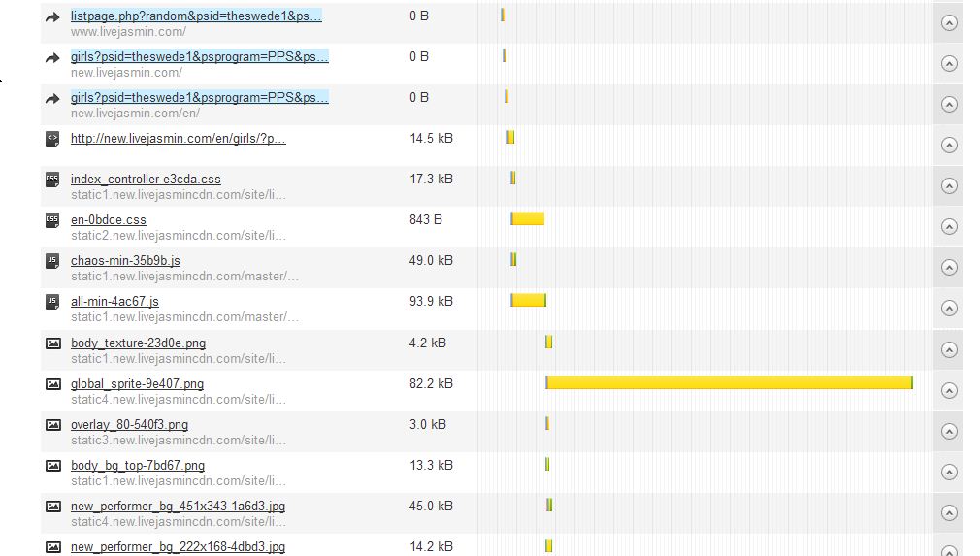Select static4 host text under global_sprite
This screenshot has width=980, height=556.
179,399
